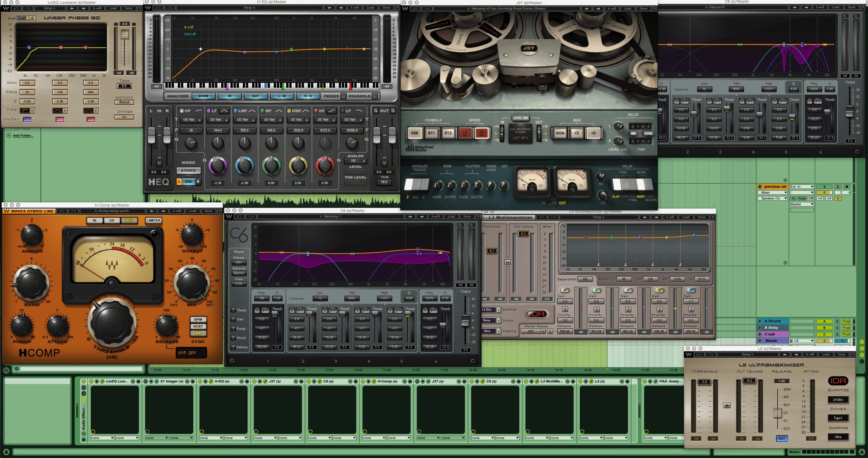
Task: Click play icon on A Reverb track
Action: (760, 321)
